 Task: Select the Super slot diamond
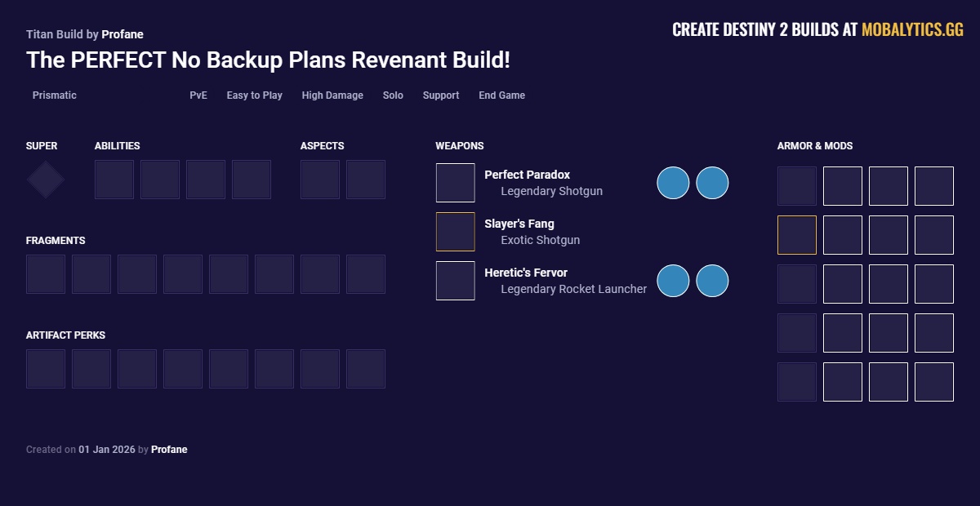tap(45, 179)
